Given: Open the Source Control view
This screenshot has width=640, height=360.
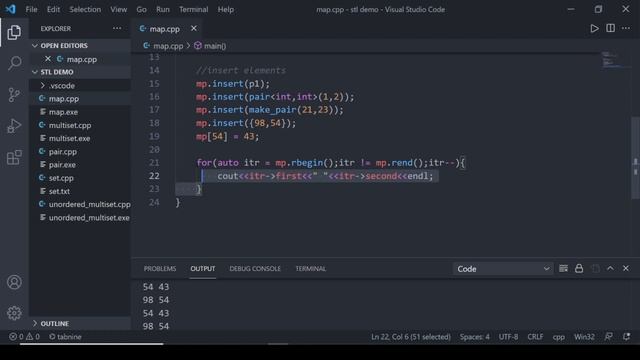Looking at the screenshot, I should click(14, 95).
